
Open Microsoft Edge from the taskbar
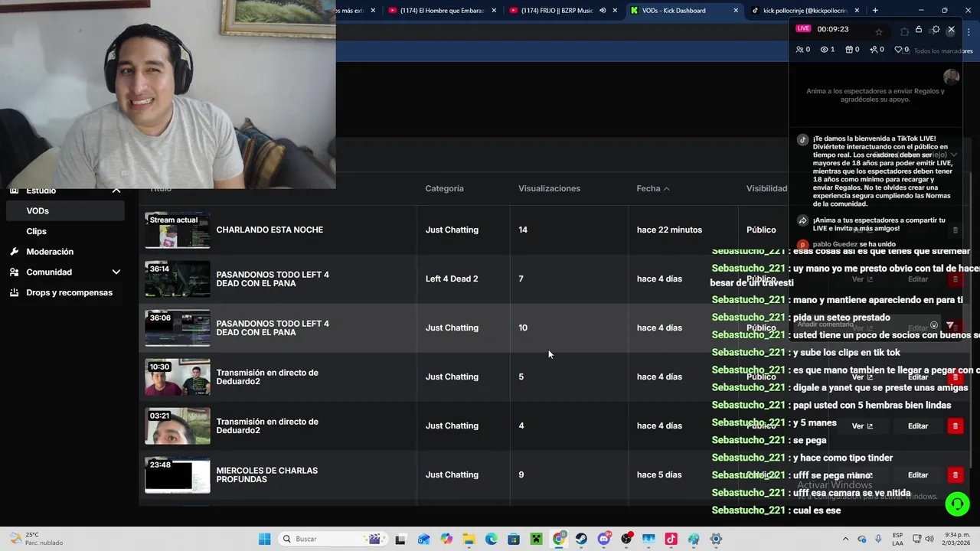491,539
